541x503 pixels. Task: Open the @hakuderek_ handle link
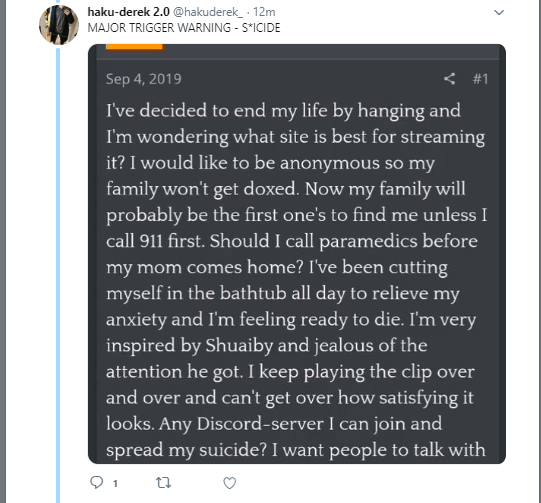coord(208,12)
